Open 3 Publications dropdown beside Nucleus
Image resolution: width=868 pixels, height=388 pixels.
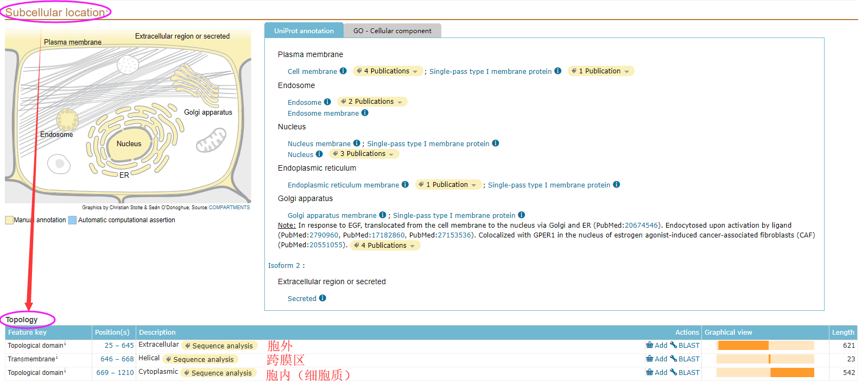point(364,154)
